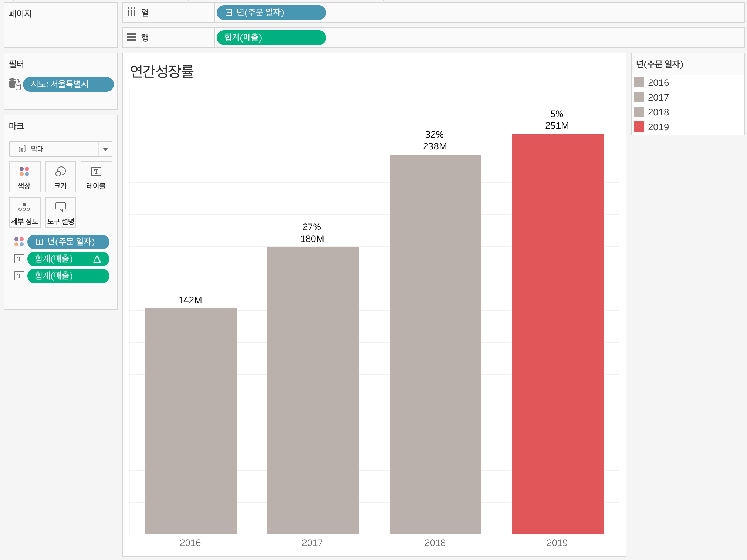
Task: Select the 합계(매출) pill on rows shelf
Action: tap(271, 38)
